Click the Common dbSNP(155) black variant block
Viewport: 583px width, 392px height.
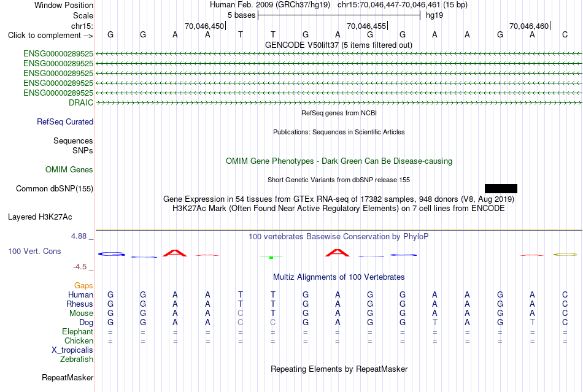point(501,188)
